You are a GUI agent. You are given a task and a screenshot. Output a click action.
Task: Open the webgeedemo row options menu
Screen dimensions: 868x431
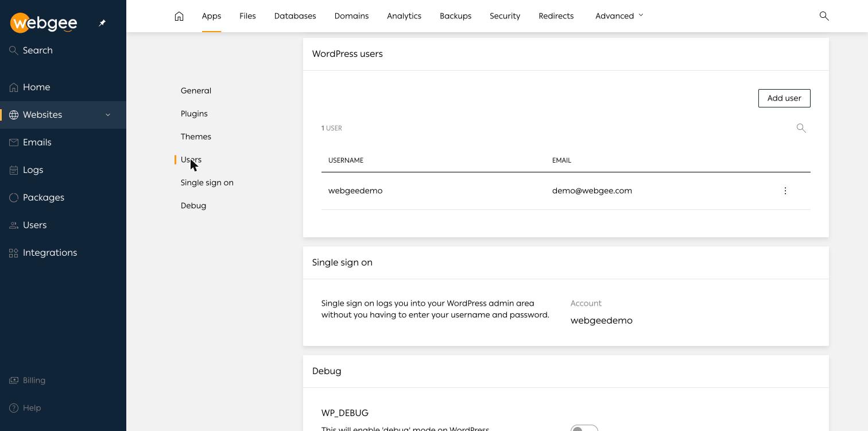785,191
